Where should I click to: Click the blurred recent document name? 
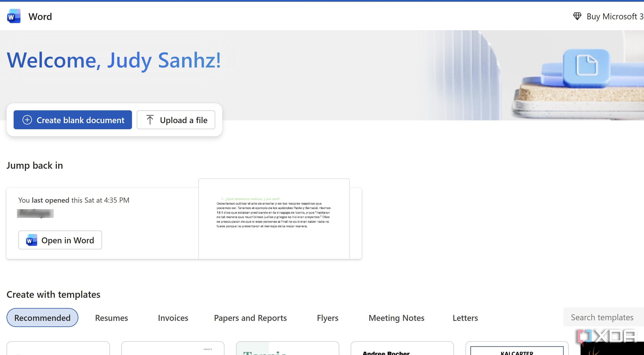pos(35,213)
